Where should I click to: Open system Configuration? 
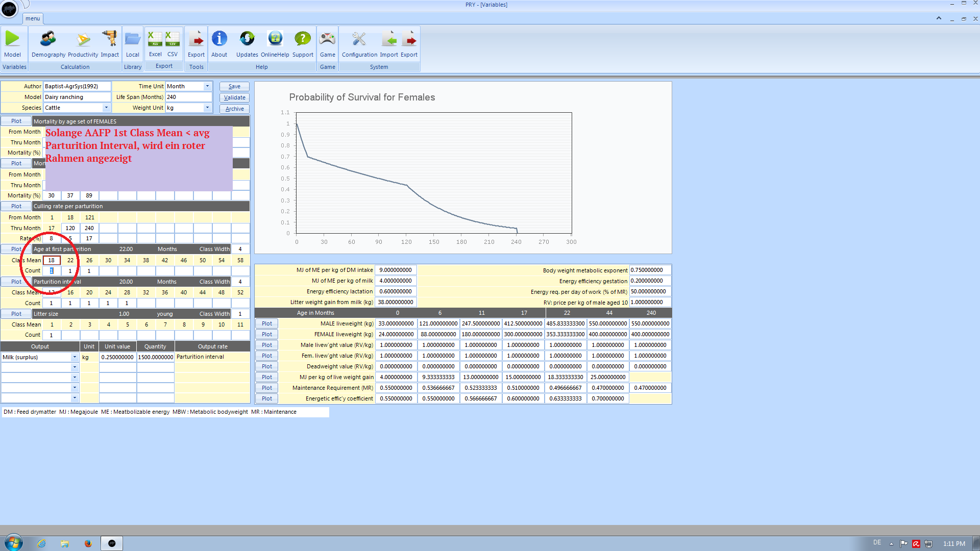coord(359,43)
